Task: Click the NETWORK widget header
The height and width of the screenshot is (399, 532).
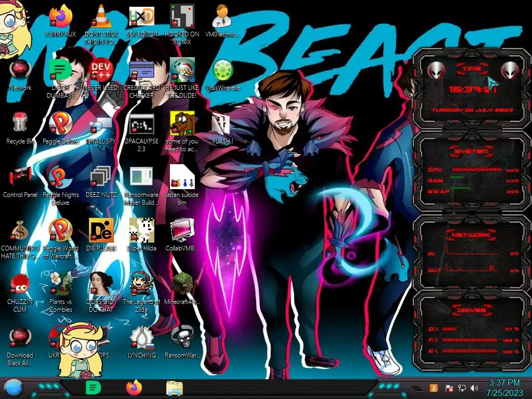Action: click(472, 235)
